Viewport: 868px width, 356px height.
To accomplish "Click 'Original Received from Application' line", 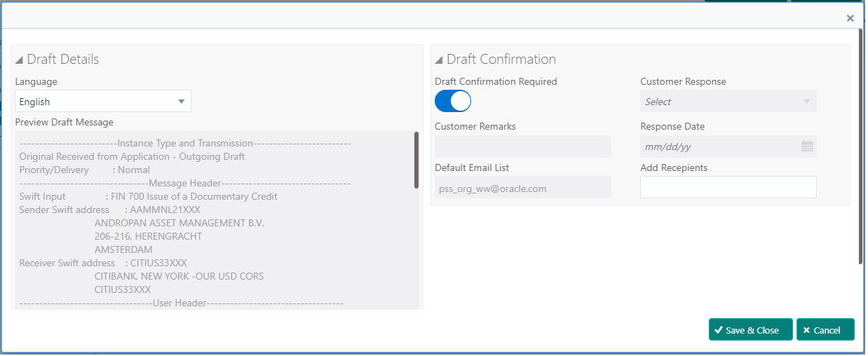I will pos(132,156).
